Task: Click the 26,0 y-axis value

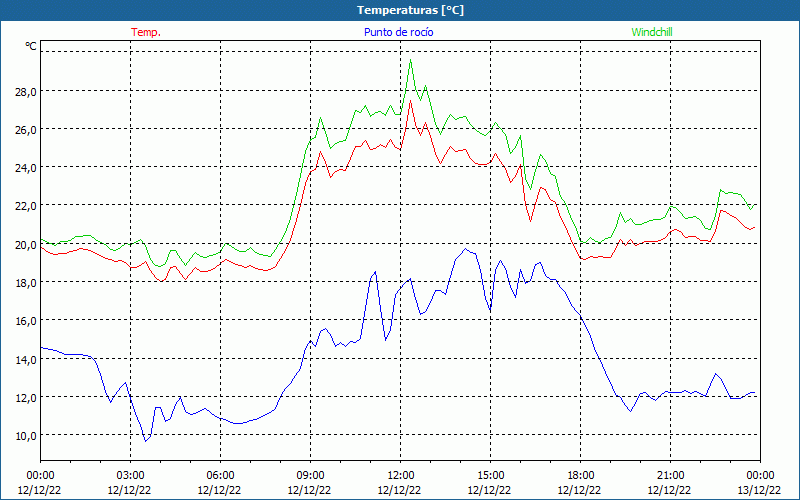Action: (x=26, y=130)
